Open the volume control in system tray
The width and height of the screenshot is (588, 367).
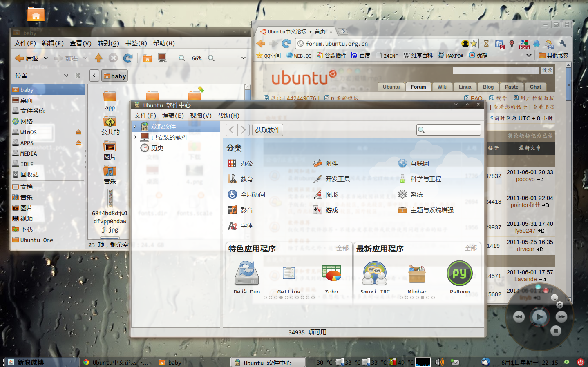(x=440, y=362)
